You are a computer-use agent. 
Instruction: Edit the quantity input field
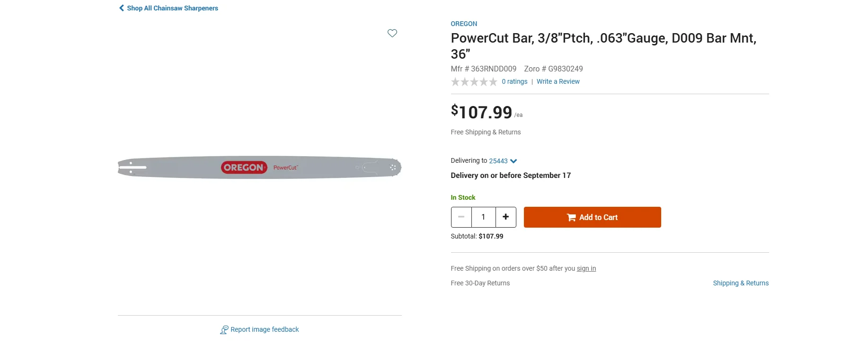[x=484, y=217]
